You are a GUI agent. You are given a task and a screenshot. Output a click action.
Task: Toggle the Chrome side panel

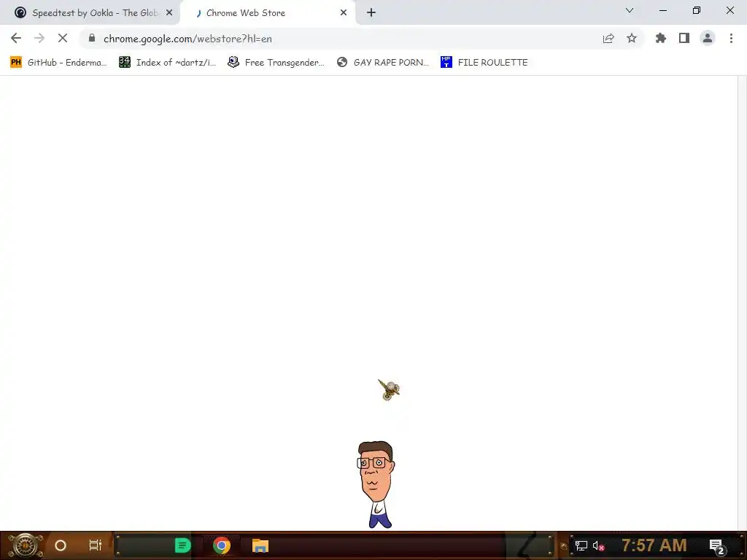(684, 38)
